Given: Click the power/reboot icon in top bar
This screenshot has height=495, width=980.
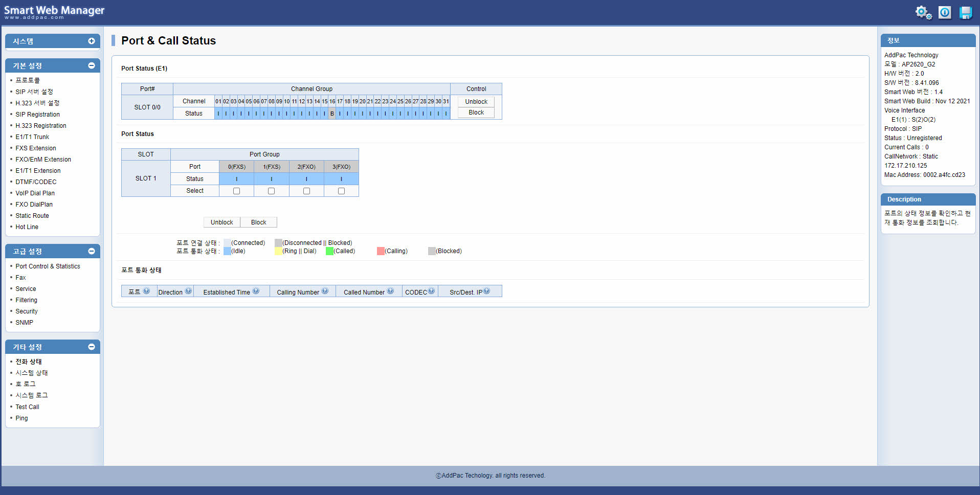Looking at the screenshot, I should tap(945, 13).
